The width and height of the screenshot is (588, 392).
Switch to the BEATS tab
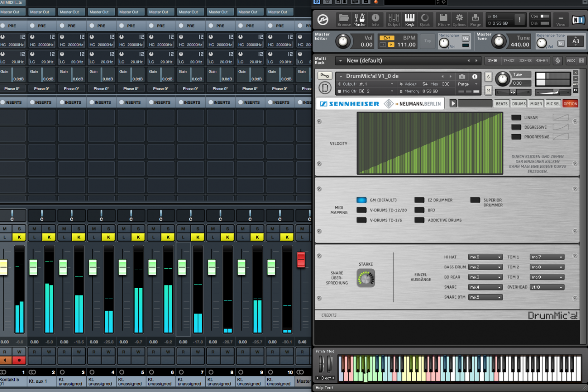(502, 104)
